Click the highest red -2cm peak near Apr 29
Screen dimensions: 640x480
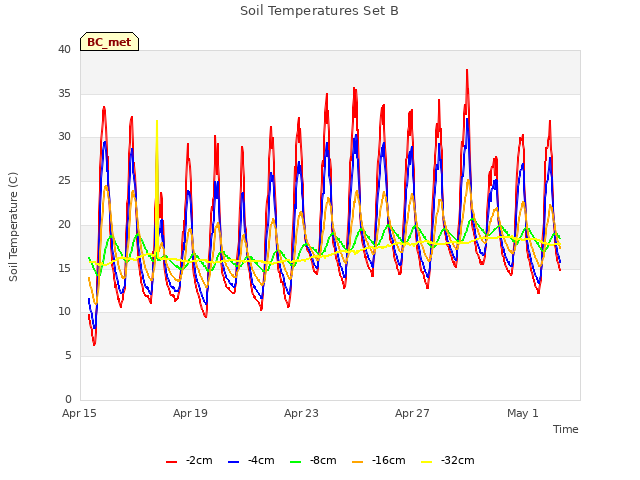(467, 71)
